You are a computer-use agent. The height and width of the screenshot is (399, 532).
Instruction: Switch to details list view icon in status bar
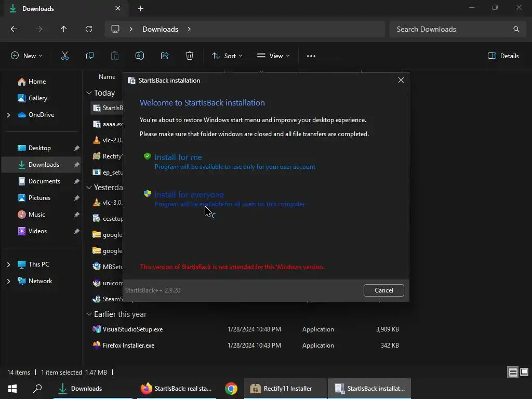513,373
